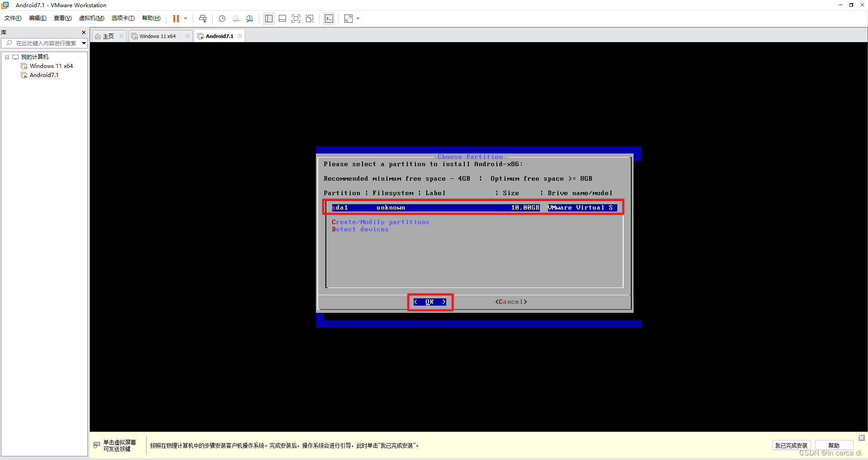Close the yellow installation hint bar
868x460 pixels.
coord(861,438)
